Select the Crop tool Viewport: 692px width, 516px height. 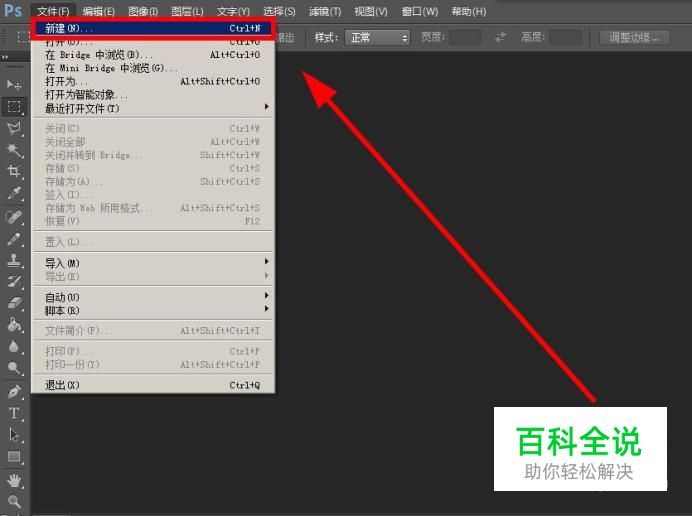14,172
